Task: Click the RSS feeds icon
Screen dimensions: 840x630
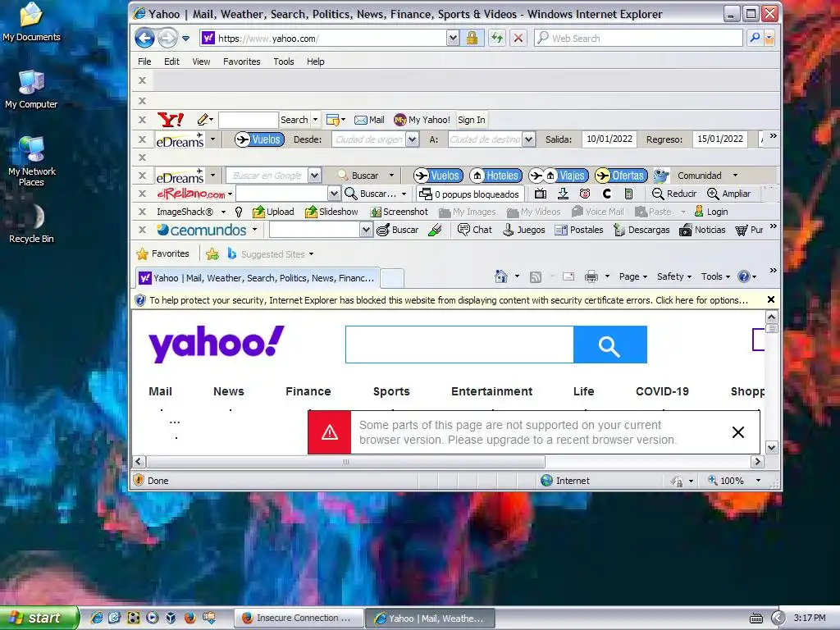Action: (535, 276)
